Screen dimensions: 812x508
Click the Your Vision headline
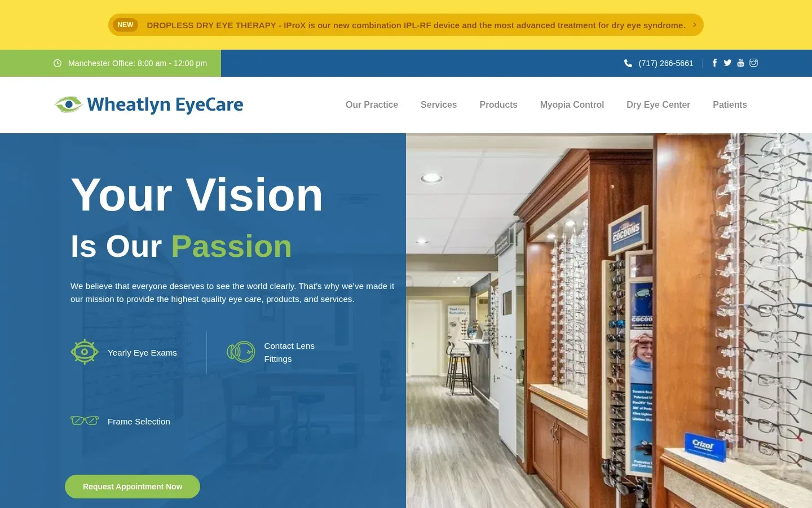pyautogui.click(x=197, y=195)
